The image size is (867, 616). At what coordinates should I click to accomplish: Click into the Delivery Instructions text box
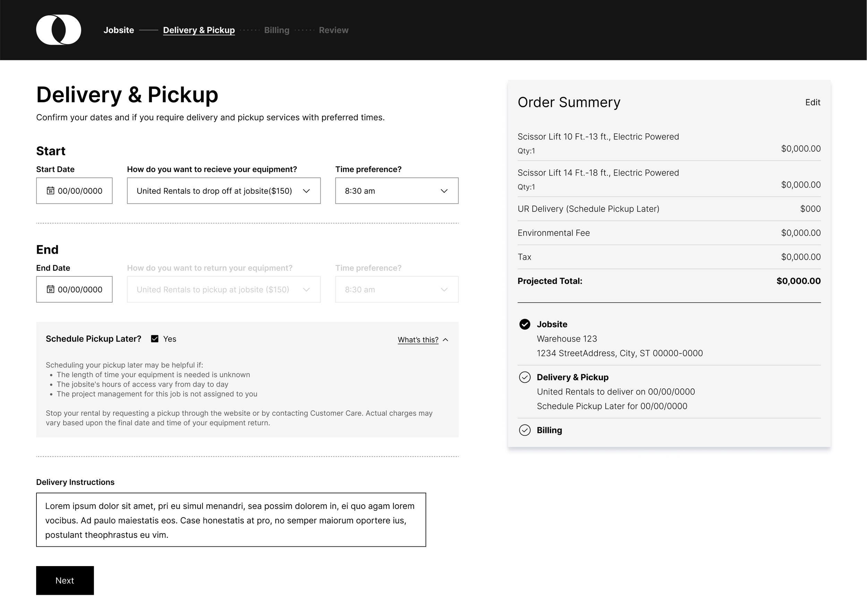point(231,520)
